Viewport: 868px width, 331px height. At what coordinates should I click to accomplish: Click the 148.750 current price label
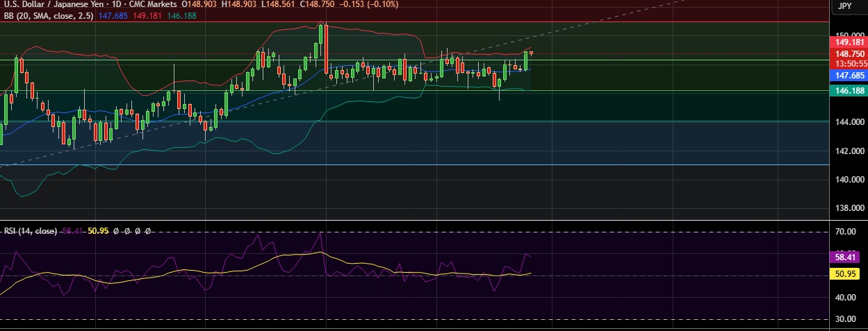click(849, 53)
